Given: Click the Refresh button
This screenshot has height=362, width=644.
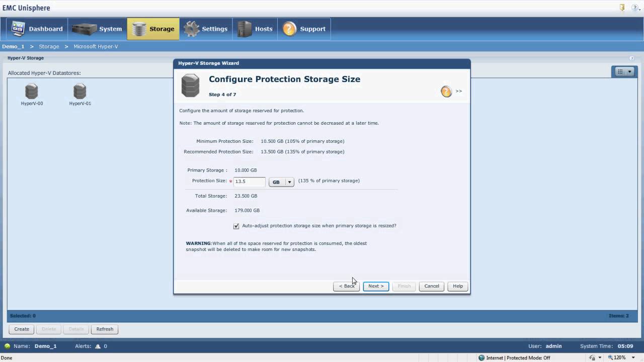Looking at the screenshot, I should pyautogui.click(x=105, y=329).
